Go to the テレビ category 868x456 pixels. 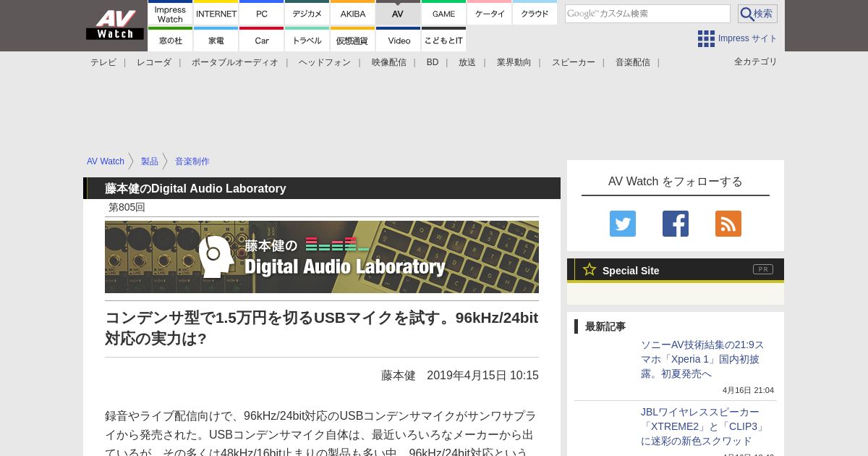pyautogui.click(x=103, y=62)
